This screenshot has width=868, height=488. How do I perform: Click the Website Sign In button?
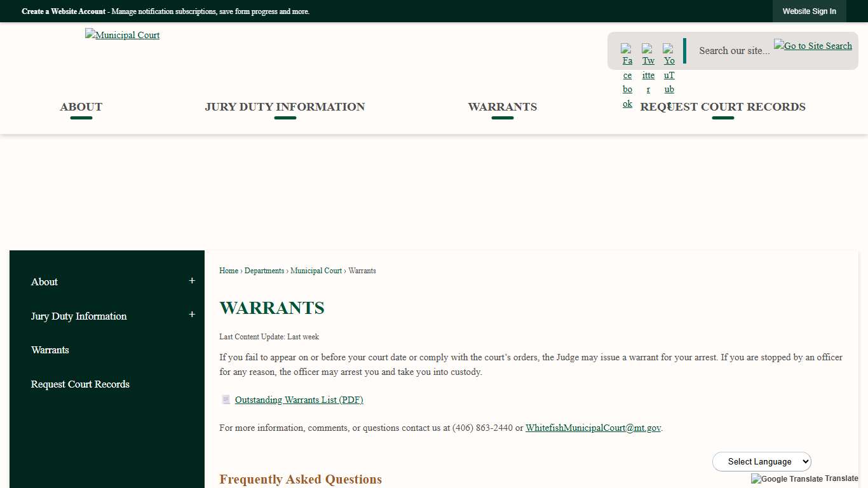point(809,11)
